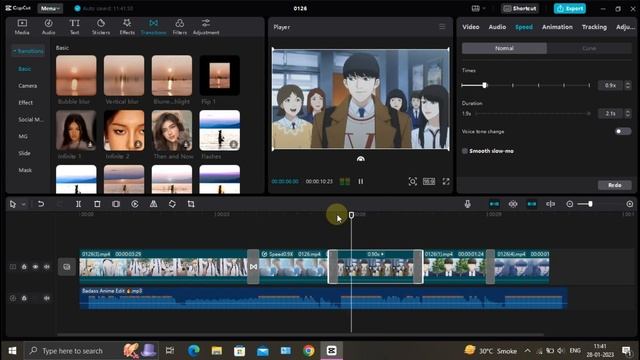Select the Normal speed mode
Viewport: 640px width, 360px height.
(504, 48)
